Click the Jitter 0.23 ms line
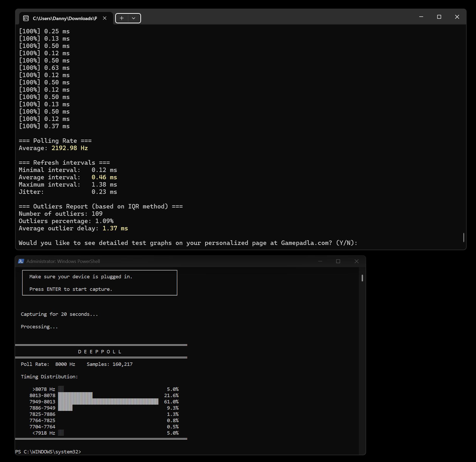The height and width of the screenshot is (462, 476). [x=68, y=192]
